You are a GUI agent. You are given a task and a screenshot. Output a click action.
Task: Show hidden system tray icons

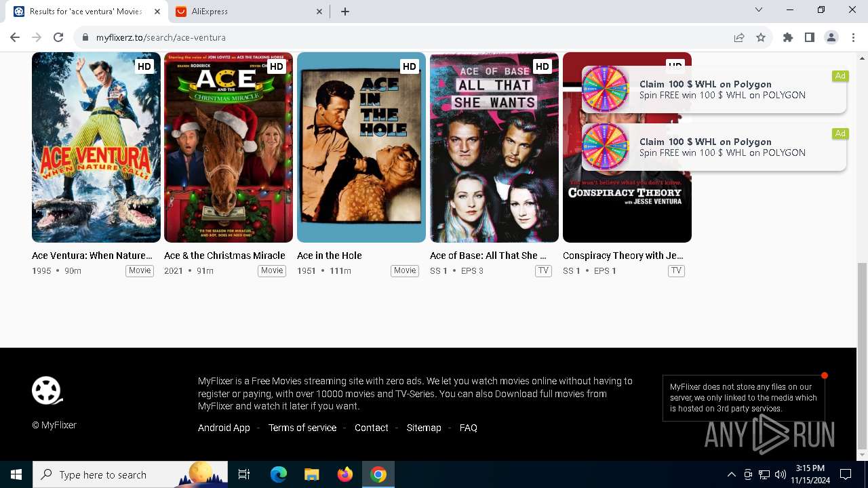tap(731, 474)
